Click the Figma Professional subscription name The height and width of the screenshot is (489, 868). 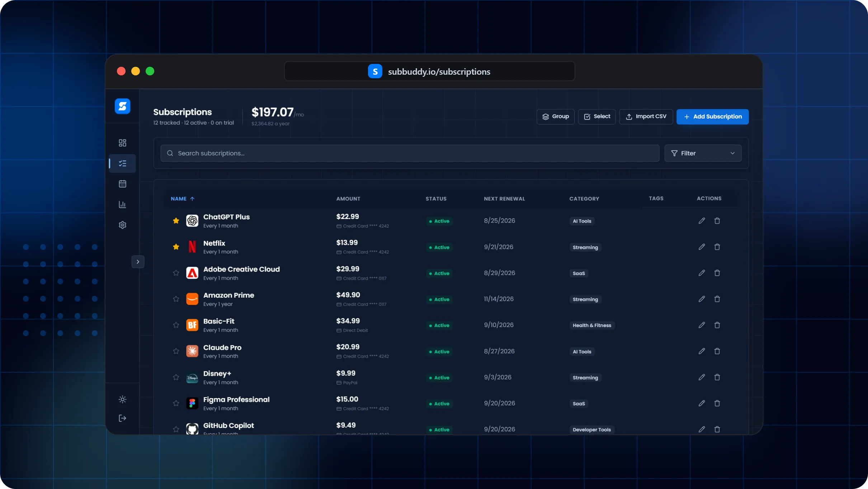pos(236,400)
